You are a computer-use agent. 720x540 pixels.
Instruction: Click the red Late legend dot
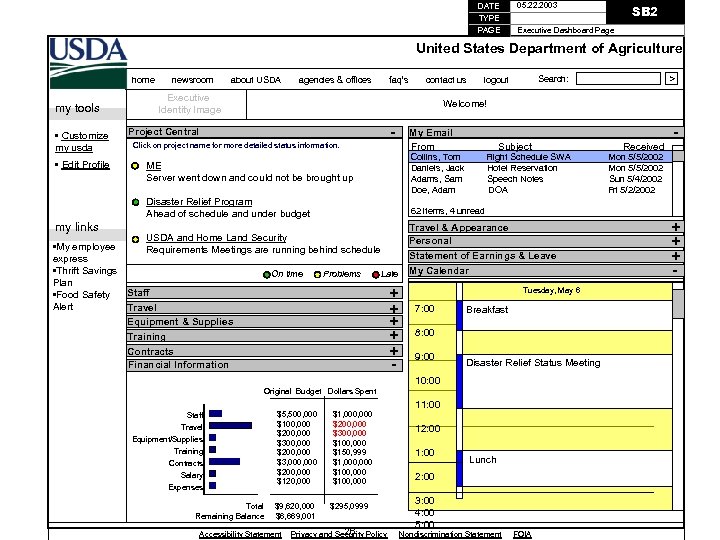click(x=376, y=275)
